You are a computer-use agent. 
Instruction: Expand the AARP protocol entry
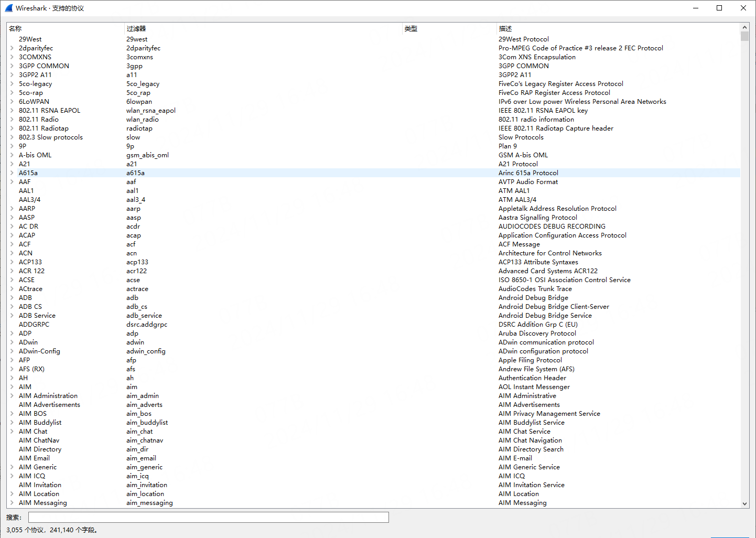coord(12,209)
